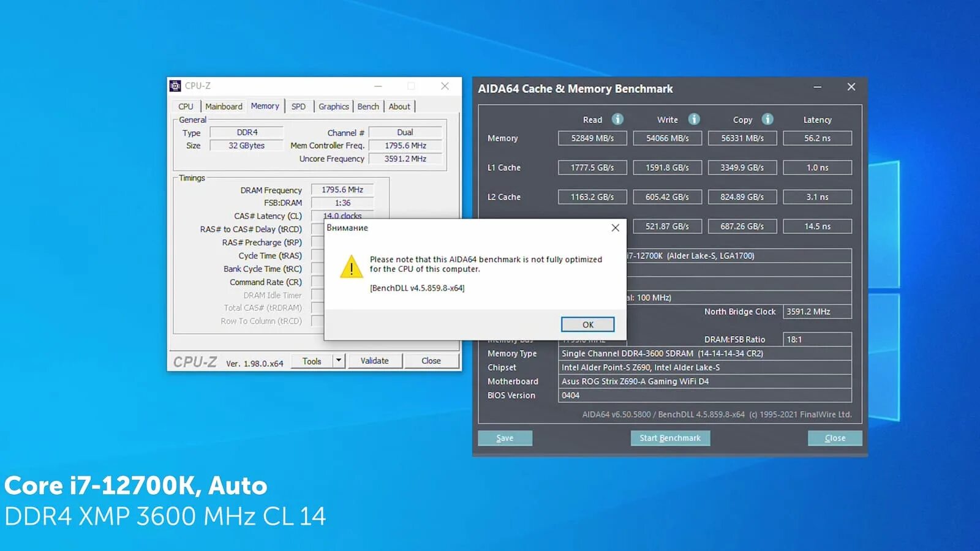Click the DRAM Frequency value 1795.6 MHz
The image size is (980, 551).
[342, 190]
